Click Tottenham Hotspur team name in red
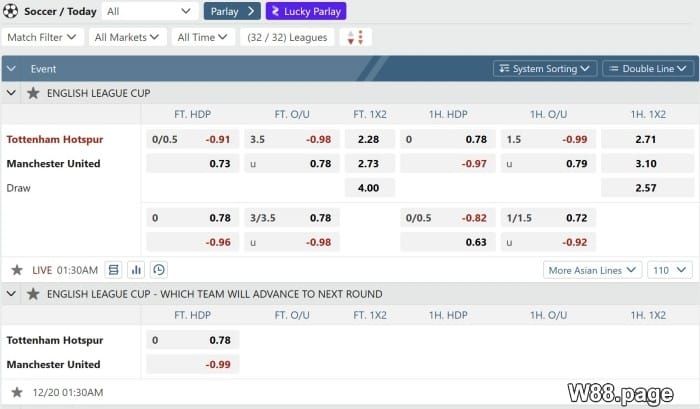Screen dimensions: 700x409 point(55,139)
